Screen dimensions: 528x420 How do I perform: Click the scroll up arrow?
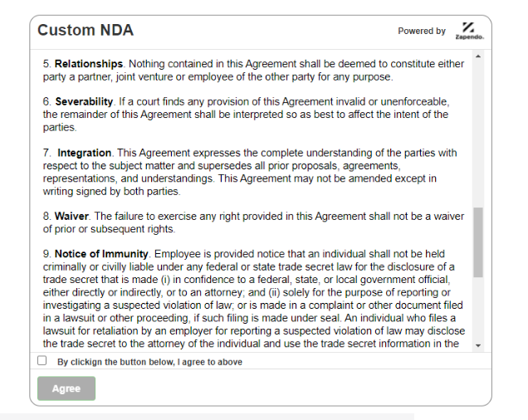(478, 56)
